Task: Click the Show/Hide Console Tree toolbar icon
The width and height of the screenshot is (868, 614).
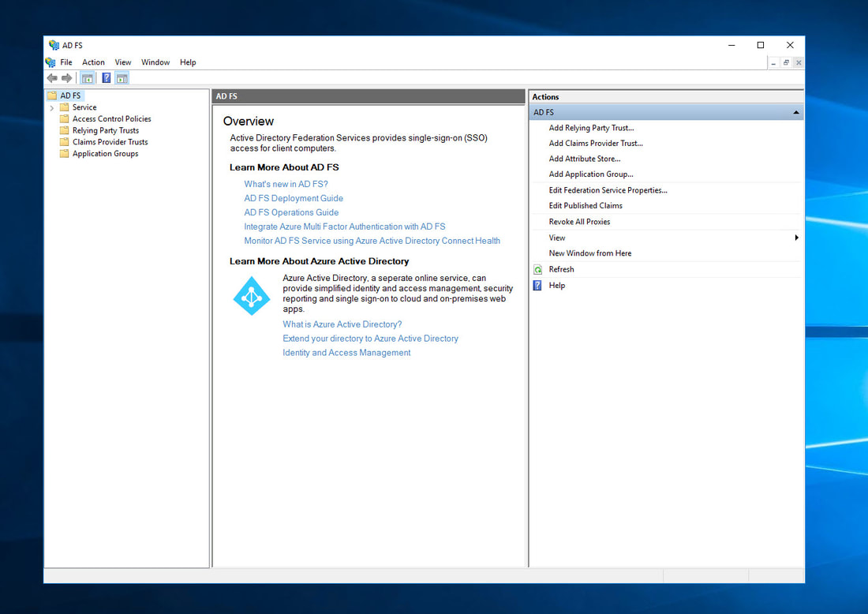Action: (88, 77)
